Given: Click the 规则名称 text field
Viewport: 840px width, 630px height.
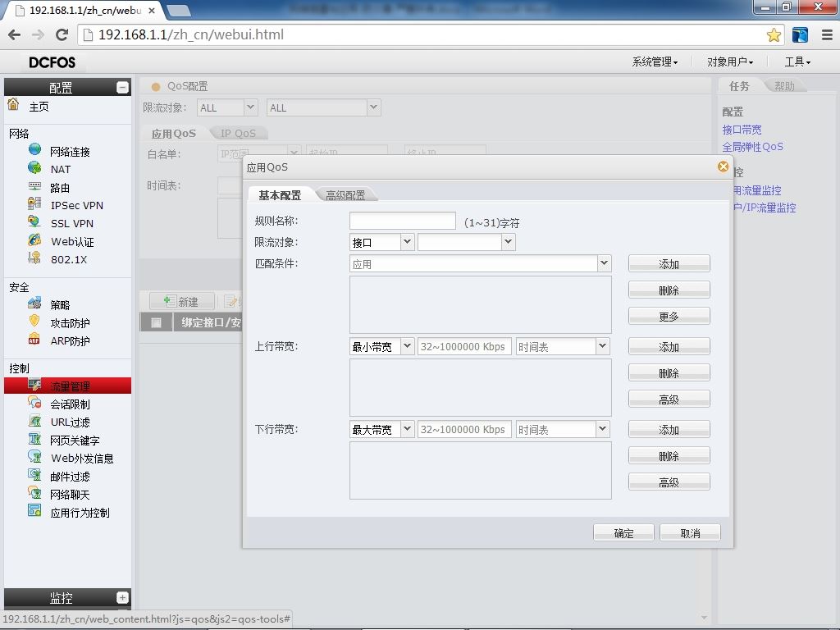Looking at the screenshot, I should pos(402,221).
